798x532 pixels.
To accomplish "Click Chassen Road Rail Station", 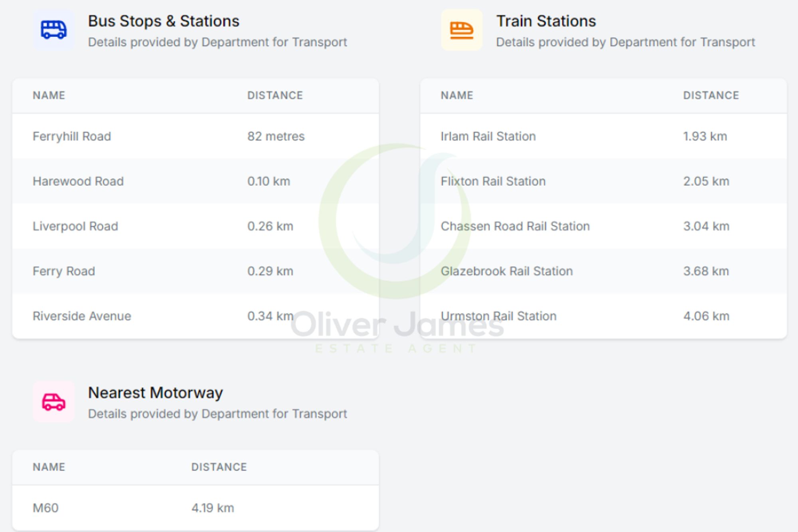I will pos(515,227).
